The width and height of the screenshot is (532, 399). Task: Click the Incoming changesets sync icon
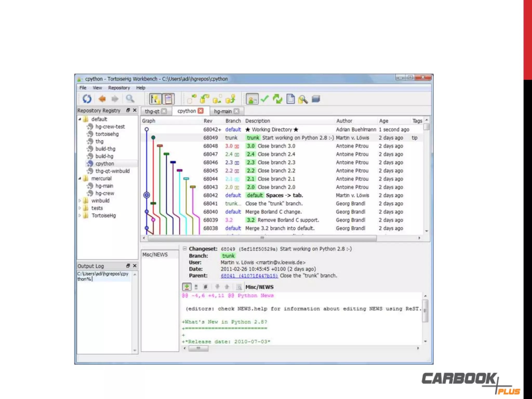pyautogui.click(x=192, y=99)
